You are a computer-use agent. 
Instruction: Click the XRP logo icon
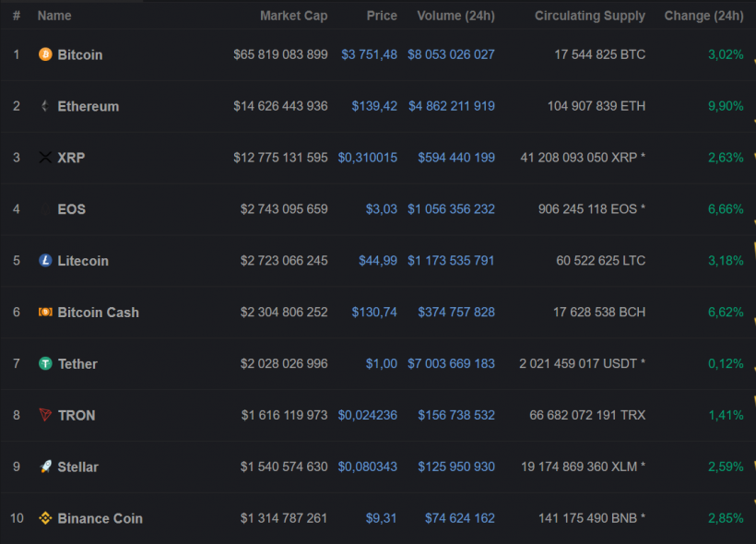pos(45,158)
